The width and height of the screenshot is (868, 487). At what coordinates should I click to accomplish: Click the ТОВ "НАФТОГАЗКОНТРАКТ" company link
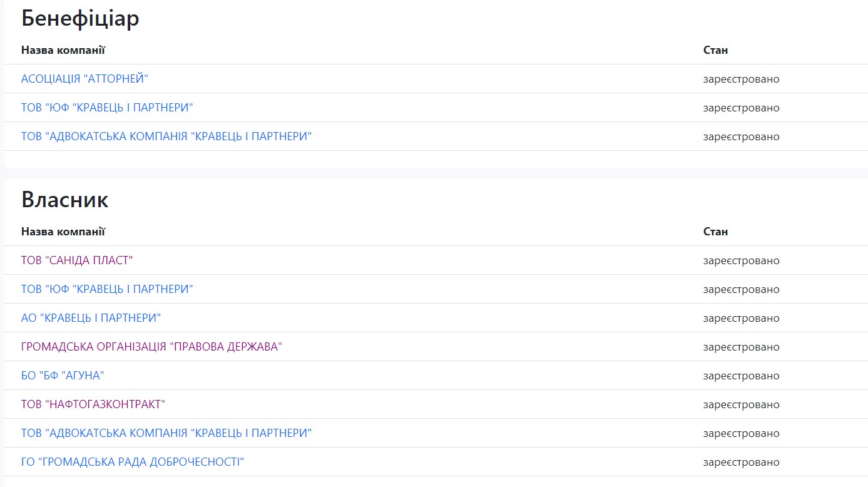point(93,404)
